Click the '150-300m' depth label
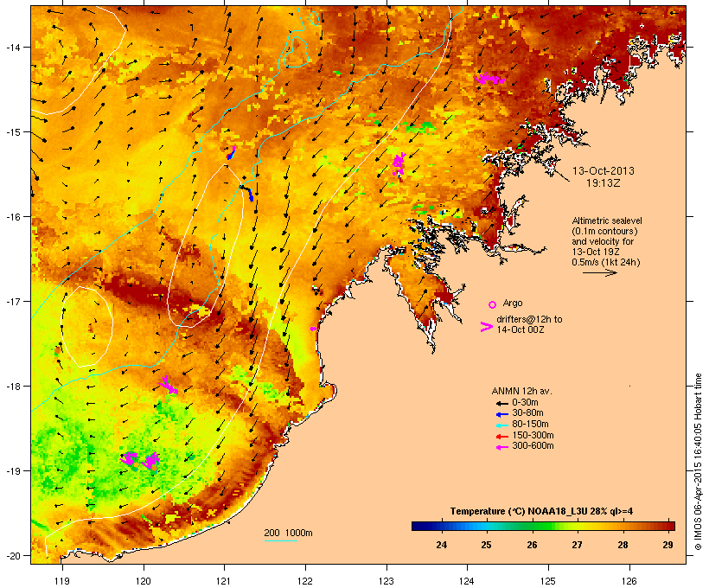709x588 pixels. [x=533, y=435]
